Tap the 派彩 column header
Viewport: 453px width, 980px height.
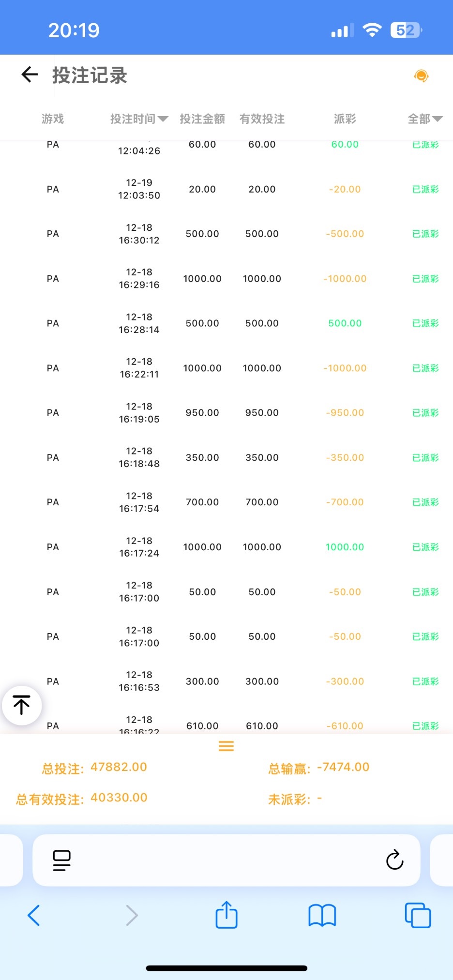(345, 119)
